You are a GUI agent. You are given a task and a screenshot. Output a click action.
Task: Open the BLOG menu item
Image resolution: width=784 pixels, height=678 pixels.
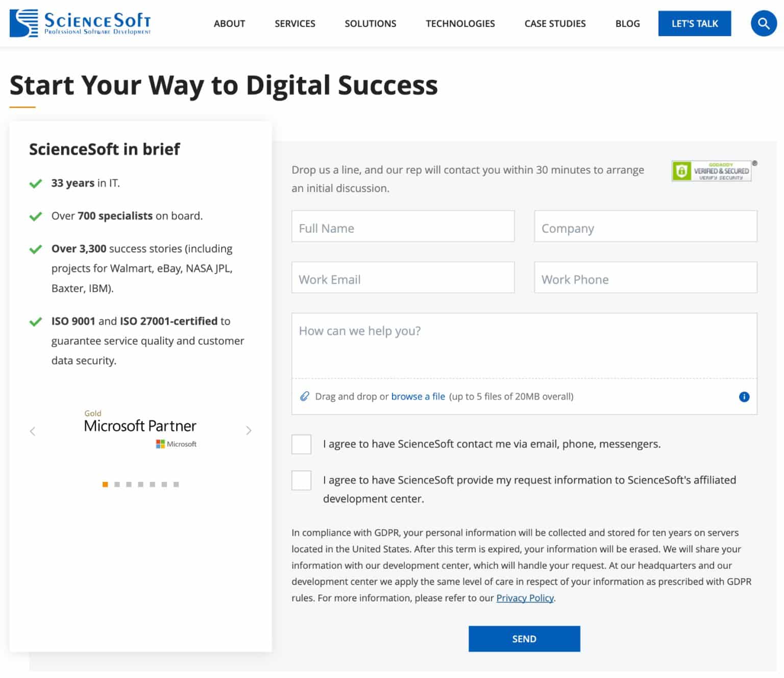[627, 23]
